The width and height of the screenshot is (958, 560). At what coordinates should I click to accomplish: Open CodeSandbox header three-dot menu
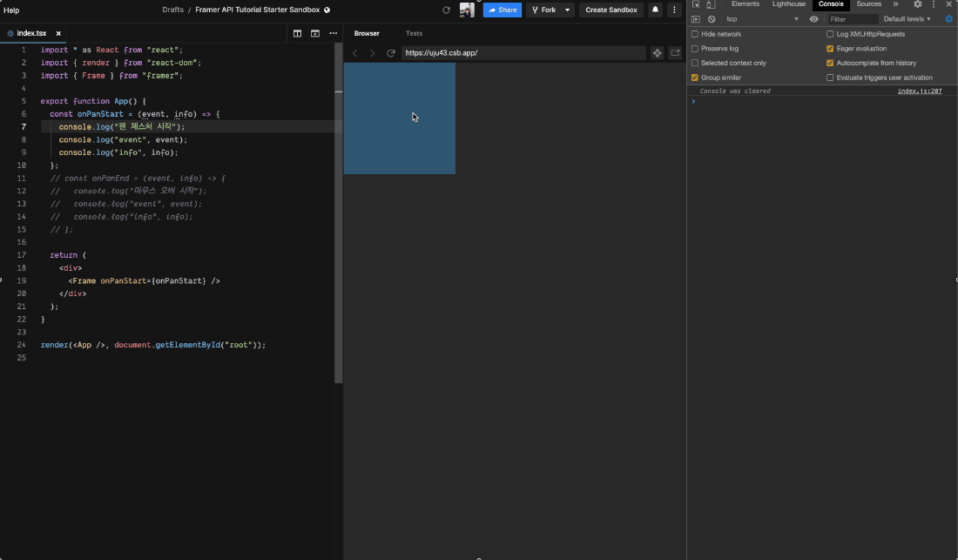tap(674, 10)
